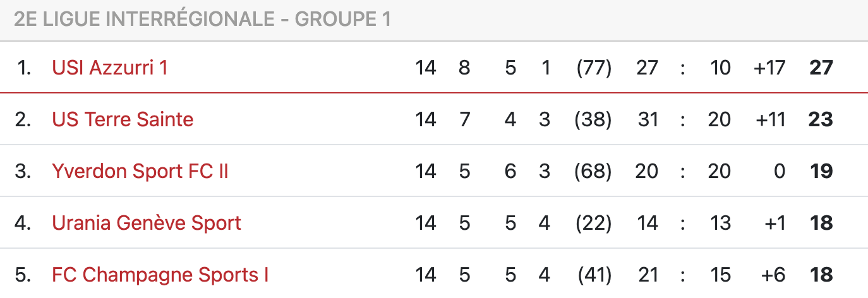
Task: Click the +17 goal difference value
Action: tap(769, 68)
